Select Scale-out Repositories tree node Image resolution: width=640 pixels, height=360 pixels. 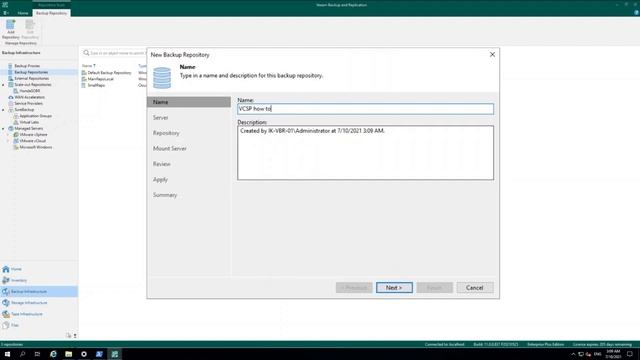[x=33, y=84]
